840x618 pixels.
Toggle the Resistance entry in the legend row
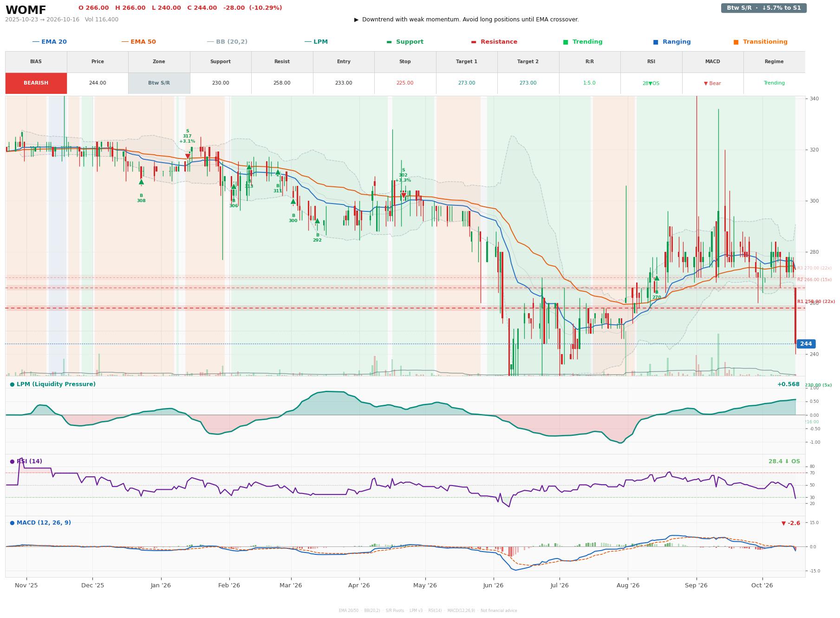(x=494, y=42)
